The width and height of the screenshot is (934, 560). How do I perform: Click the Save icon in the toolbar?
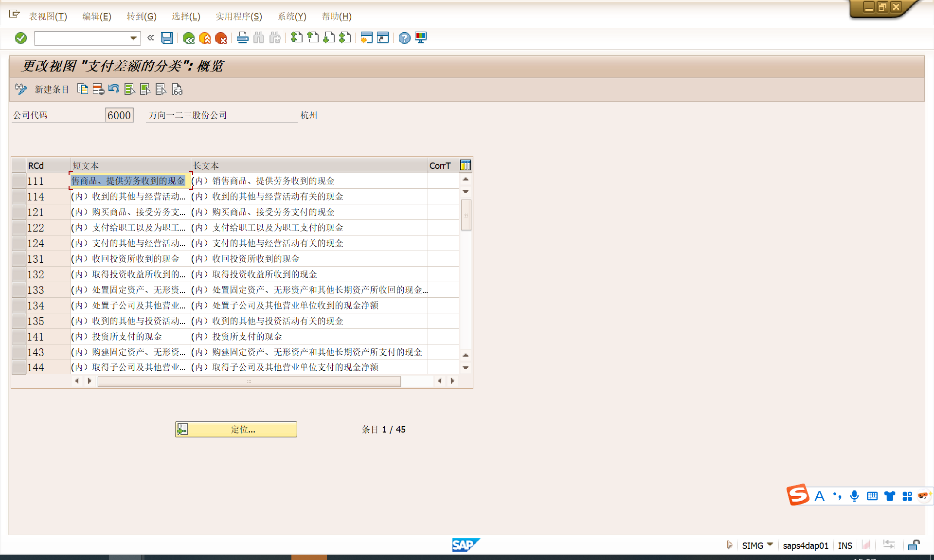point(167,38)
